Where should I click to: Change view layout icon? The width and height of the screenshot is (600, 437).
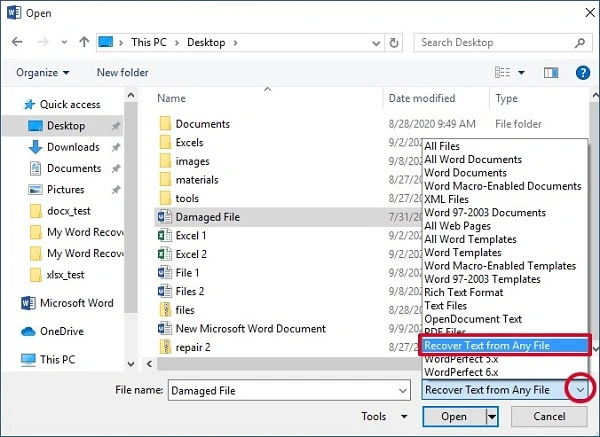pyautogui.click(x=502, y=72)
